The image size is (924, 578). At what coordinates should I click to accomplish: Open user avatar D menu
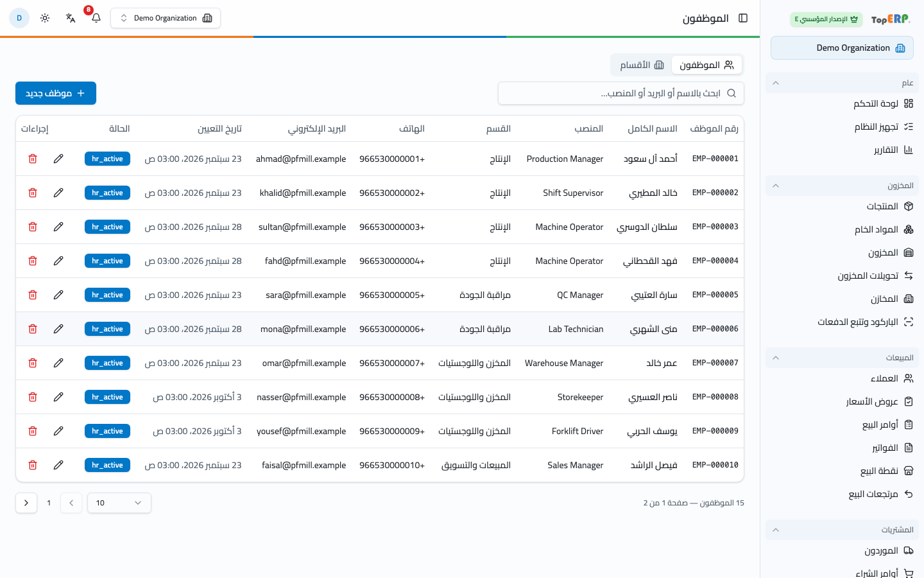click(19, 18)
